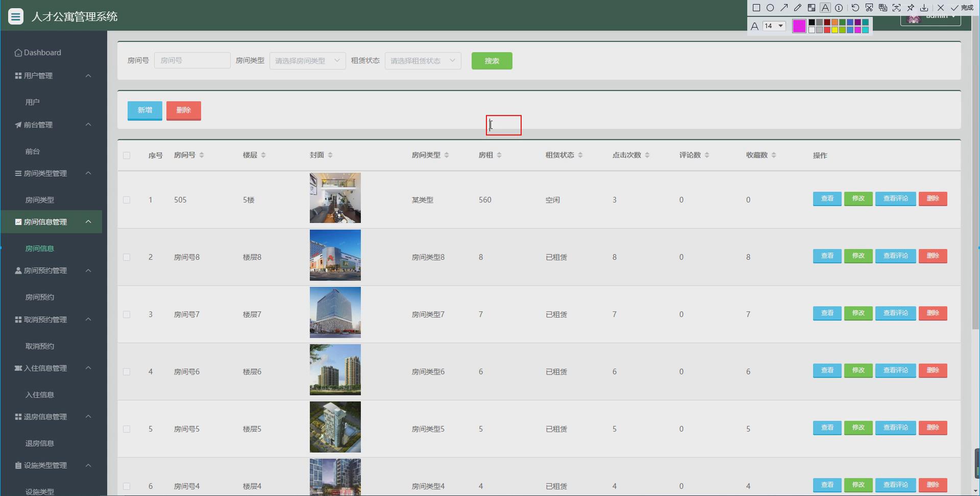Select the ellipse annotation tool

pos(770,8)
